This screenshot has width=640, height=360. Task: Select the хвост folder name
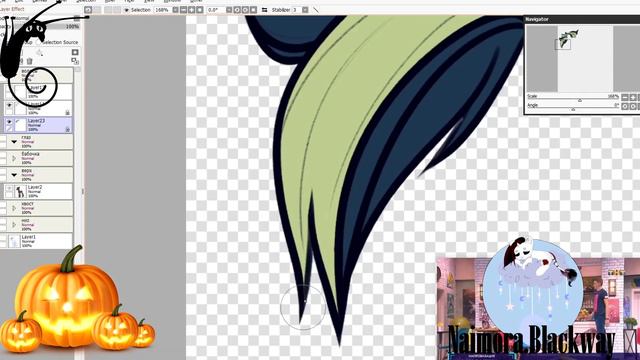pyautogui.click(x=27, y=204)
